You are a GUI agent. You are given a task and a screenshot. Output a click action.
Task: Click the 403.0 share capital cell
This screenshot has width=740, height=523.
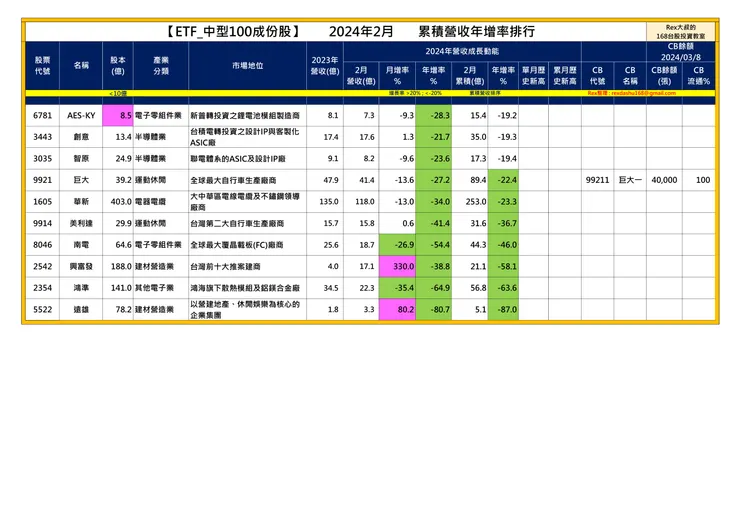click(118, 202)
